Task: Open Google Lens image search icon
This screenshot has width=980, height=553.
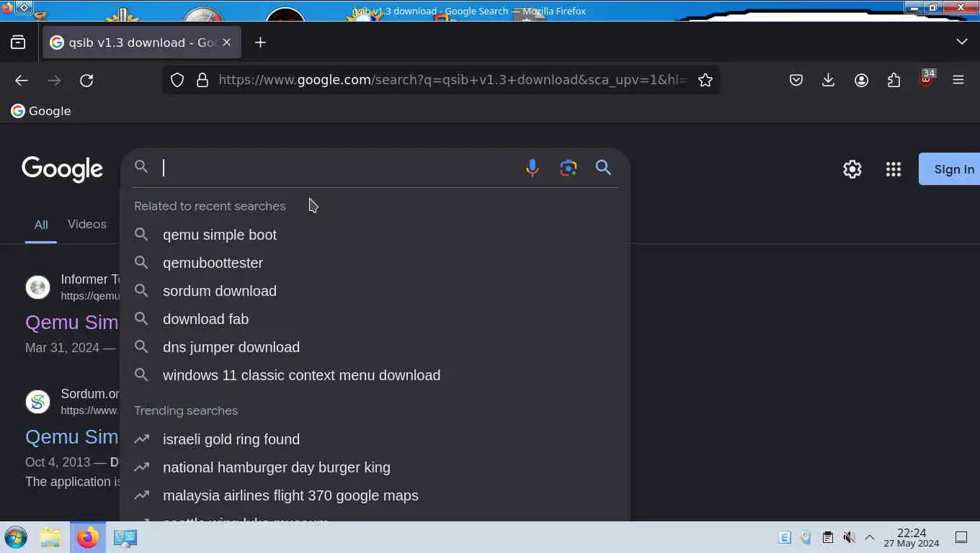Action: point(568,168)
